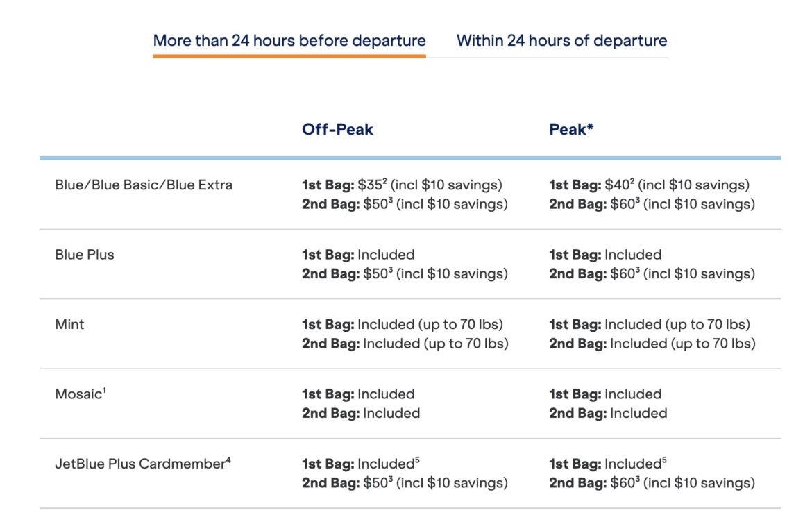Select the Peak* column header
The width and height of the screenshot is (812, 531).
(571, 129)
